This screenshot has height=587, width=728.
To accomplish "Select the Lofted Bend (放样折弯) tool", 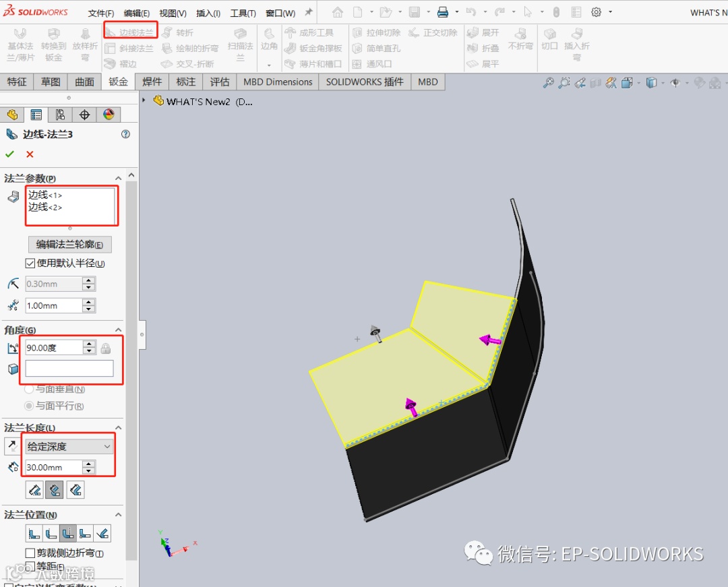I will pos(85,45).
